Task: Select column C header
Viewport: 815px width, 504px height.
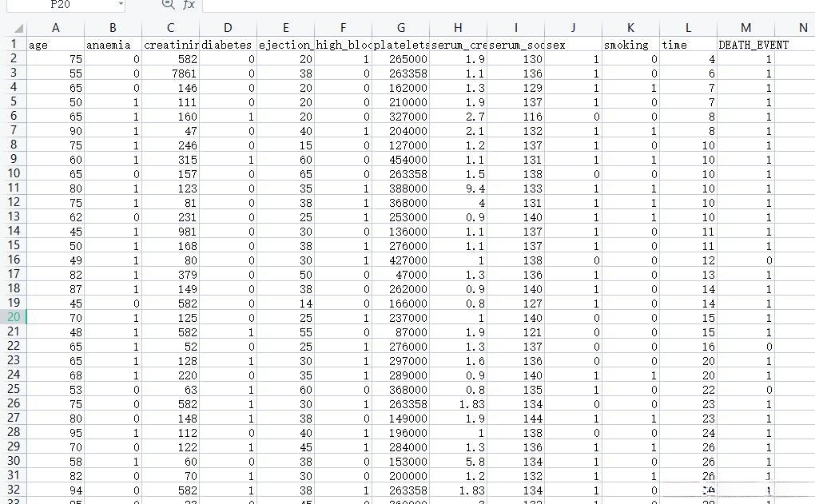Action: [170, 28]
